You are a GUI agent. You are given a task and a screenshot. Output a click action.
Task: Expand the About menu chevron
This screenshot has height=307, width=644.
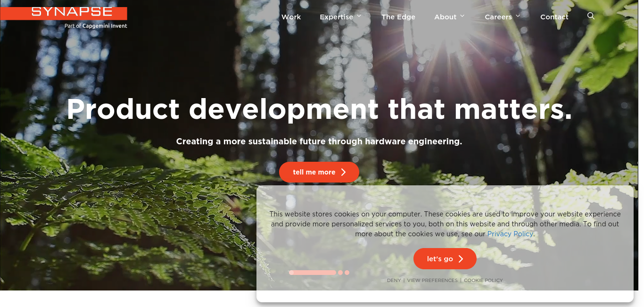pos(462,16)
